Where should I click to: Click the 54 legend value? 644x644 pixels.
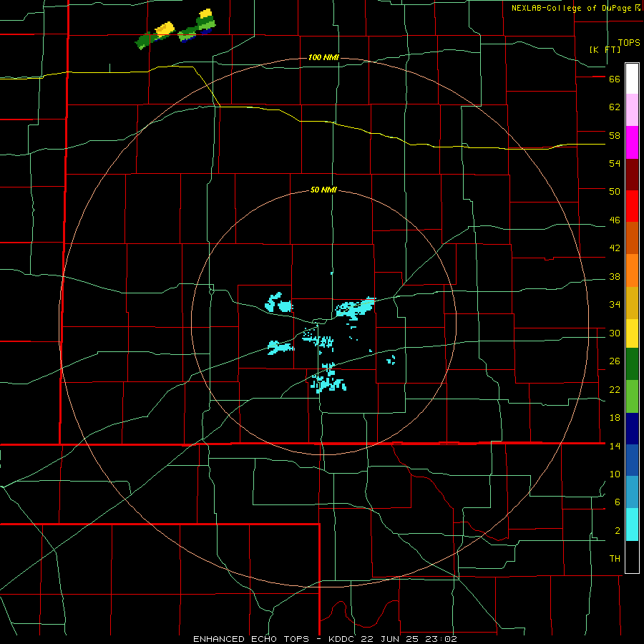tap(615, 163)
